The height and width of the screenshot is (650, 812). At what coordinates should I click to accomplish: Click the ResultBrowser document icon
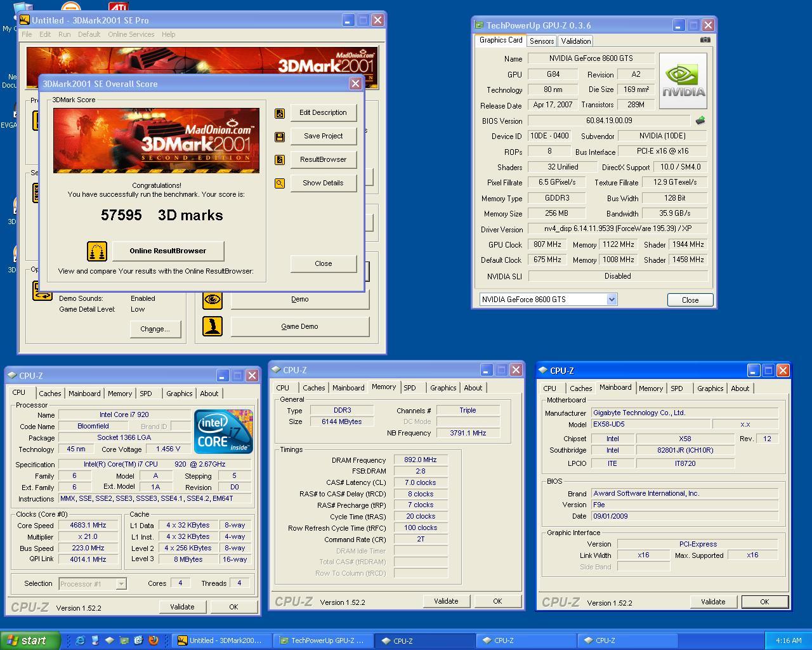pos(280,160)
